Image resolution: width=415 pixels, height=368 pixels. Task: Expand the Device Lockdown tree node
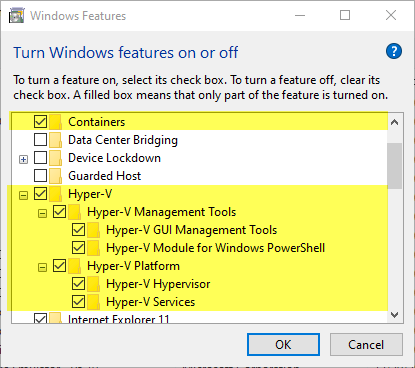tap(23, 160)
